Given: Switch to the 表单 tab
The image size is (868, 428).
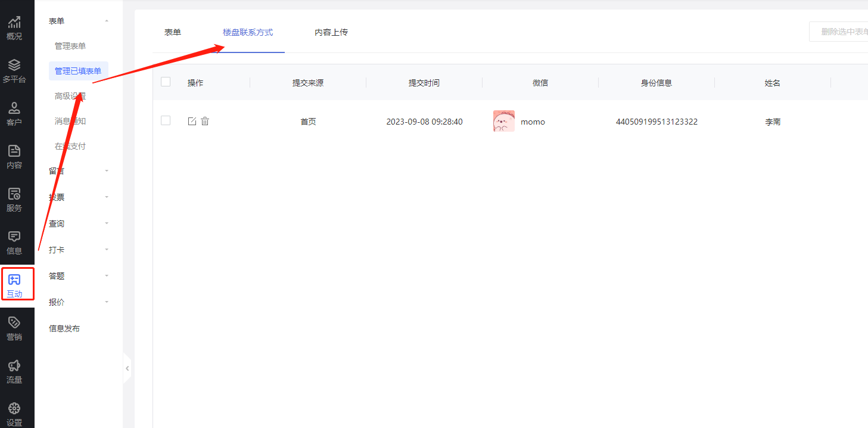Looking at the screenshot, I should (173, 32).
